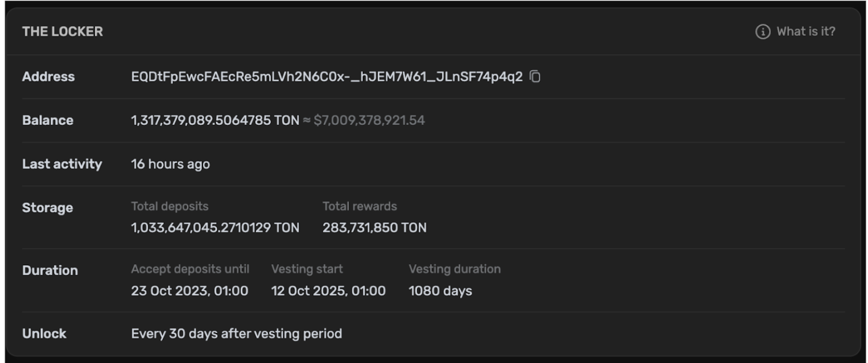This screenshot has height=363, width=868.
Task: Click the Unlock row label
Action: (44, 334)
